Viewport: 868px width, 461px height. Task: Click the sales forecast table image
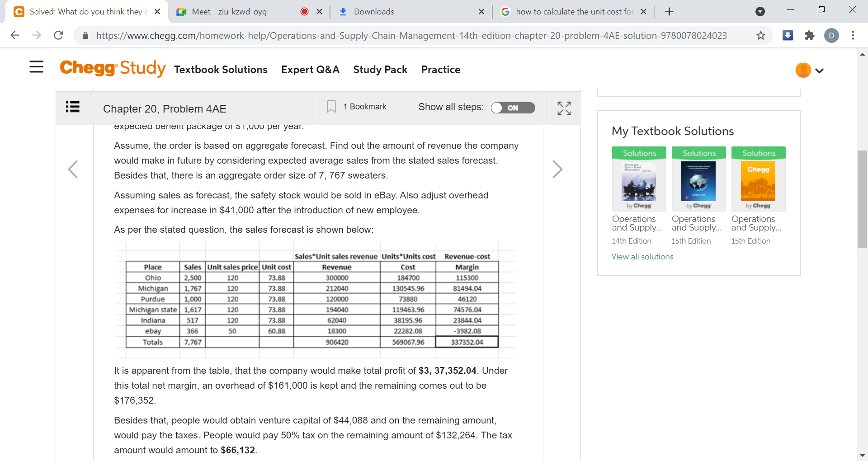316,300
